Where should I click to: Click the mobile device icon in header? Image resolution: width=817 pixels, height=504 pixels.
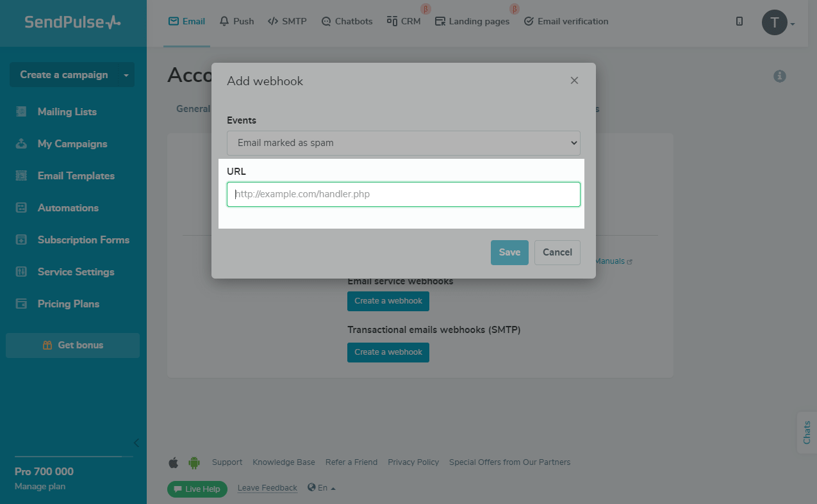pyautogui.click(x=739, y=21)
